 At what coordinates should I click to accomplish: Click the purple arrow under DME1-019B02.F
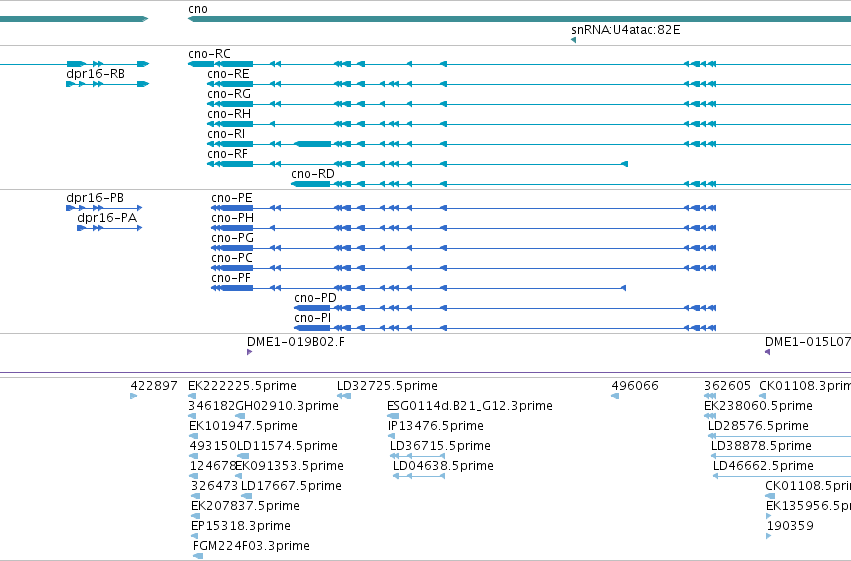tap(249, 352)
